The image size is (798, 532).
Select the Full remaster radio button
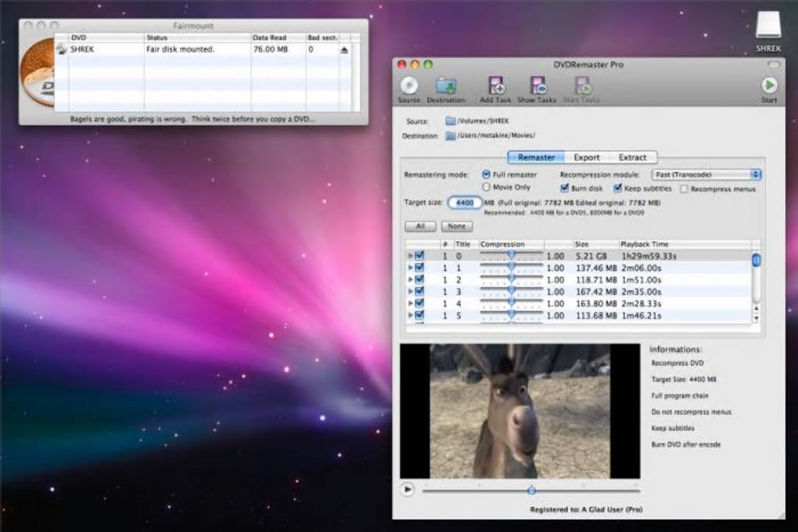486,174
